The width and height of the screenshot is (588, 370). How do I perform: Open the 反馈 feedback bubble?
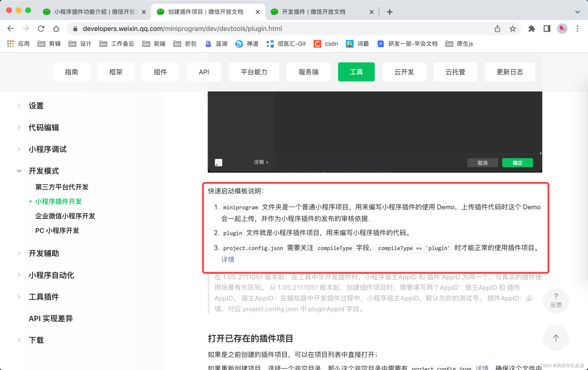tap(556, 301)
